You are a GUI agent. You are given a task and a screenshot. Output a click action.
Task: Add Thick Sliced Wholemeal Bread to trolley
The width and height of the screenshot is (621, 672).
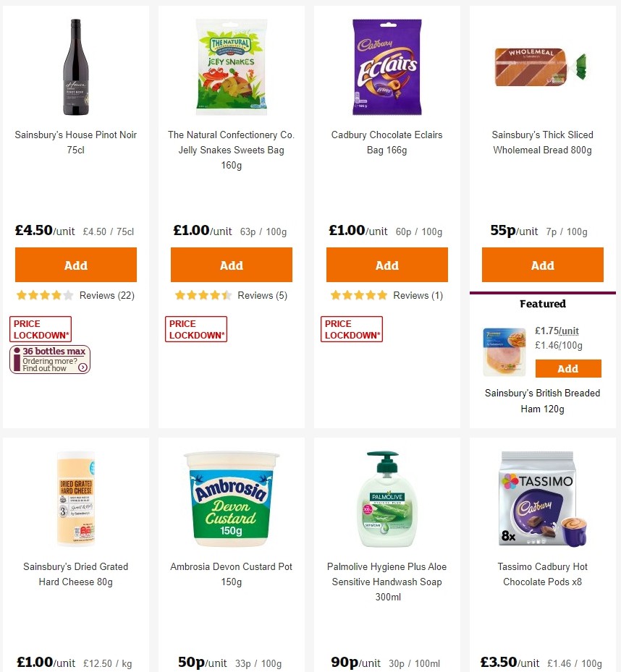[542, 265]
